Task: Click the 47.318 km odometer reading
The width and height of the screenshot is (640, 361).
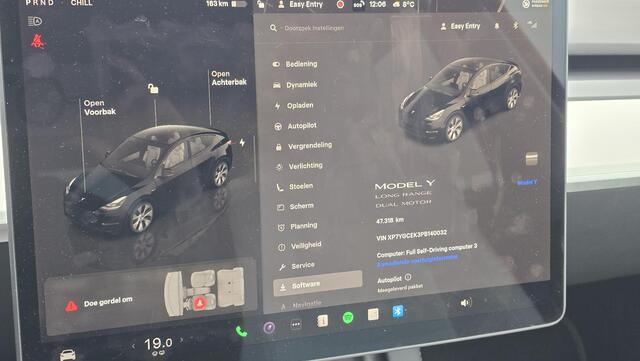Action: (389, 221)
